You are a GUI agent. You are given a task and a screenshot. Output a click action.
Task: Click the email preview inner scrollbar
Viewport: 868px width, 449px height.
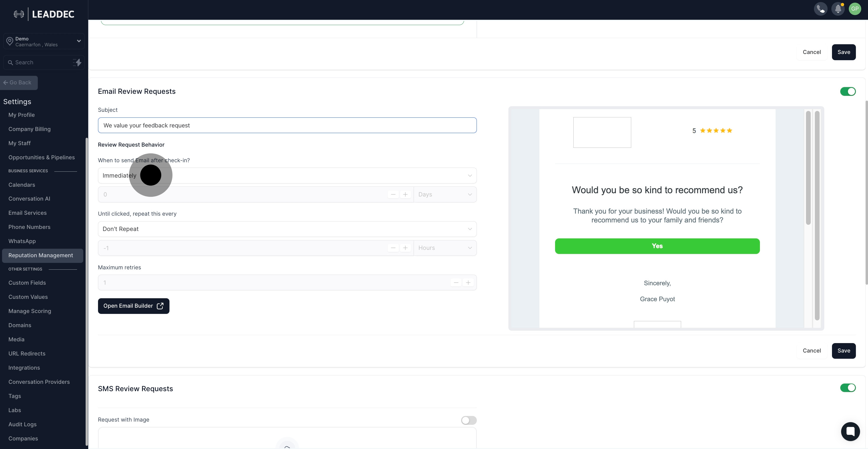pos(808,168)
